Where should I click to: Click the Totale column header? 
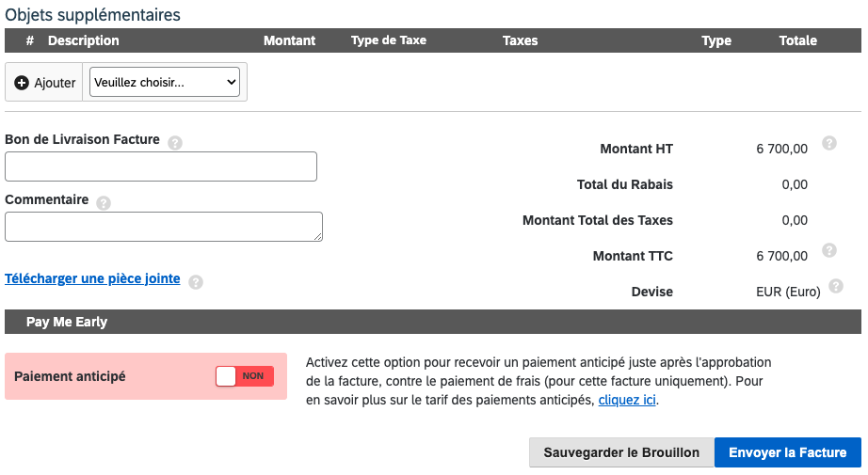point(797,40)
